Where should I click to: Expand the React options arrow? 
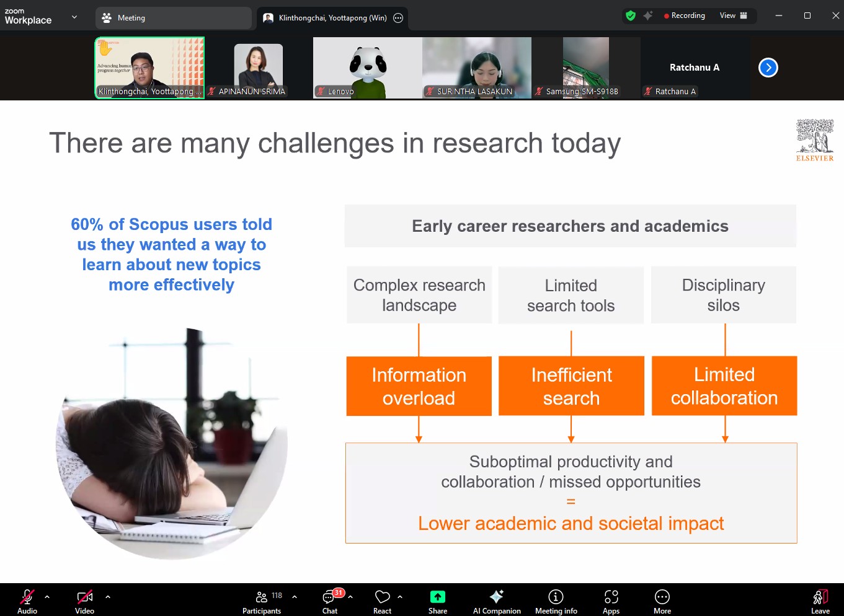pyautogui.click(x=400, y=597)
